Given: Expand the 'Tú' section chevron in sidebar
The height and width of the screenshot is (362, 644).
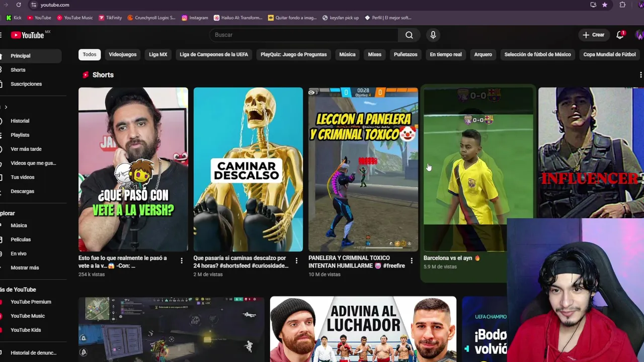Looking at the screenshot, I should coord(6,107).
